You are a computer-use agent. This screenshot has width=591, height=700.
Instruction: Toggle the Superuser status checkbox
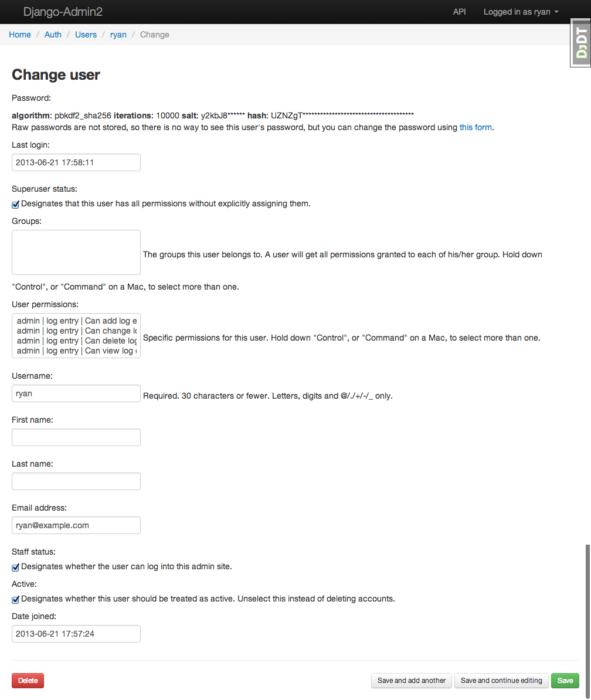pos(16,205)
